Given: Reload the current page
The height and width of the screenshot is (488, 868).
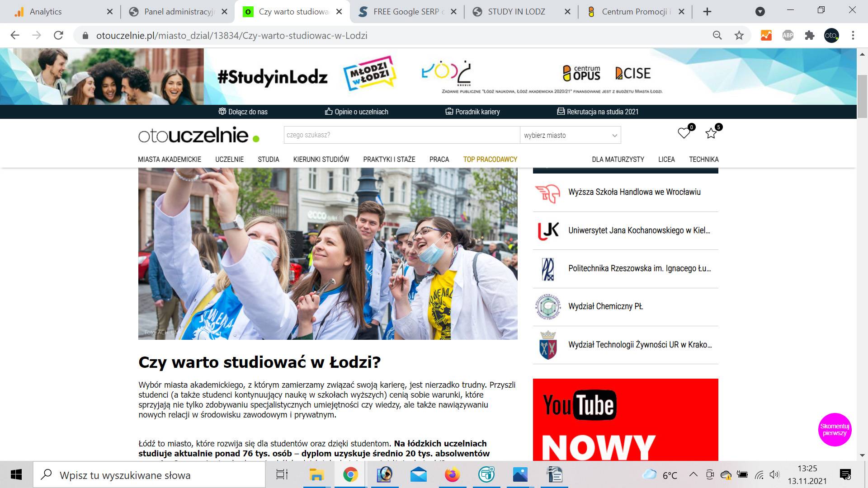Looking at the screenshot, I should [58, 35].
